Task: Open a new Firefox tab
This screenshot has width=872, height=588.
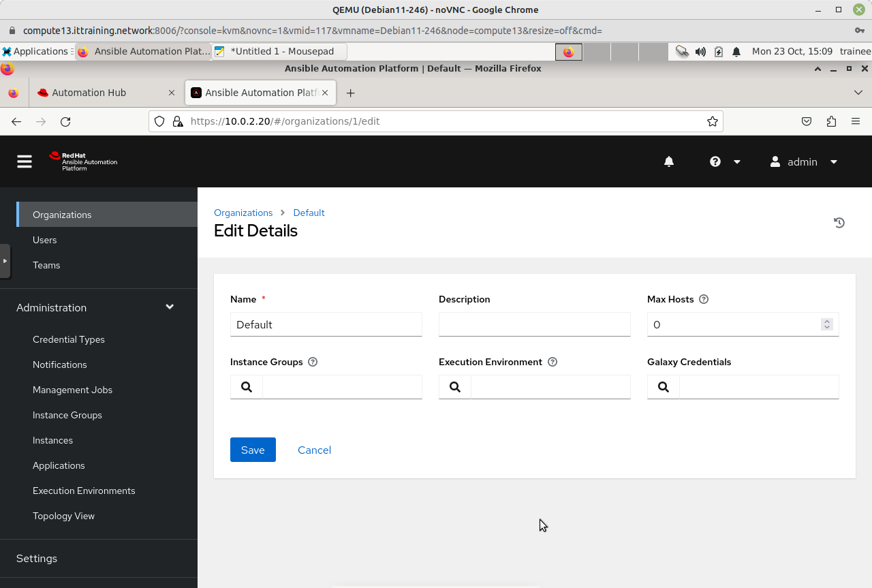Action: [350, 93]
